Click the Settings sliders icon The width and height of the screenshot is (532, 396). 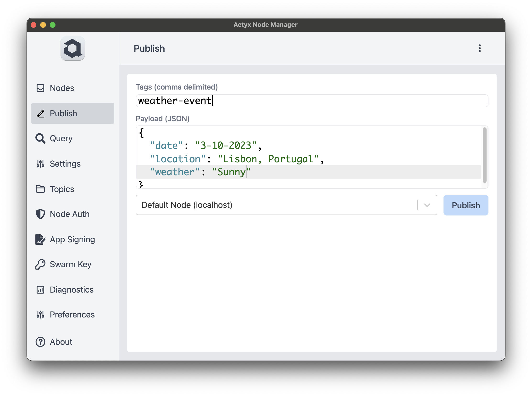tap(40, 164)
